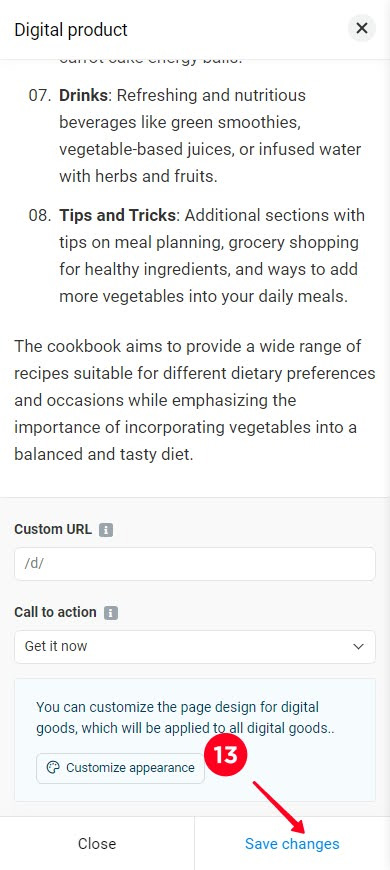Click the palette icon in Customize appearance
This screenshot has height=870, width=390.
coord(53,768)
